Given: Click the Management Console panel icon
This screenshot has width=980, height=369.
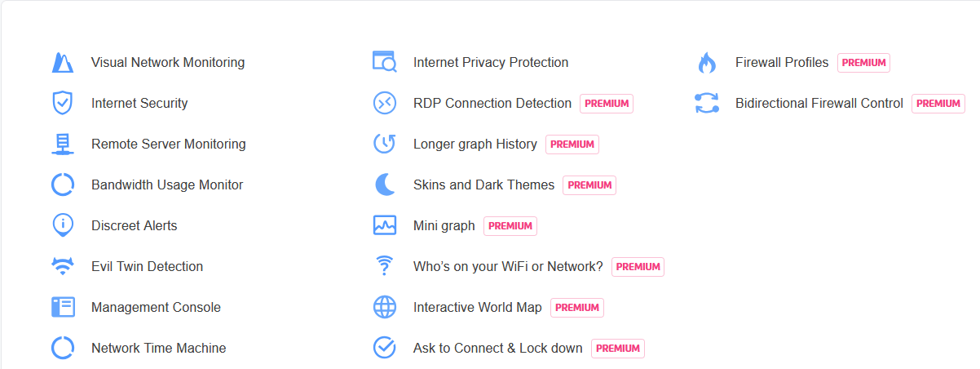Looking at the screenshot, I should point(63,307).
